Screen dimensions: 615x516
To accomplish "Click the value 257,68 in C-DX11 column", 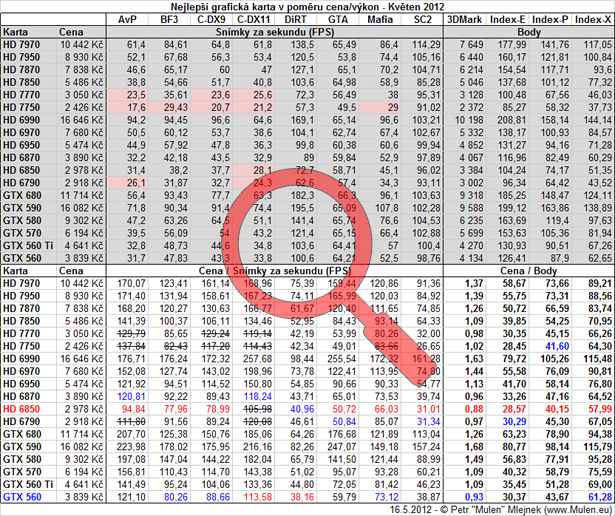I will pos(258,359).
